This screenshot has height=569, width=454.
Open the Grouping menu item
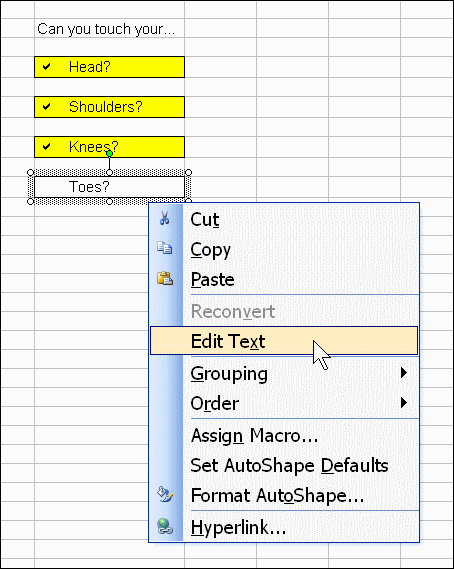[284, 373]
